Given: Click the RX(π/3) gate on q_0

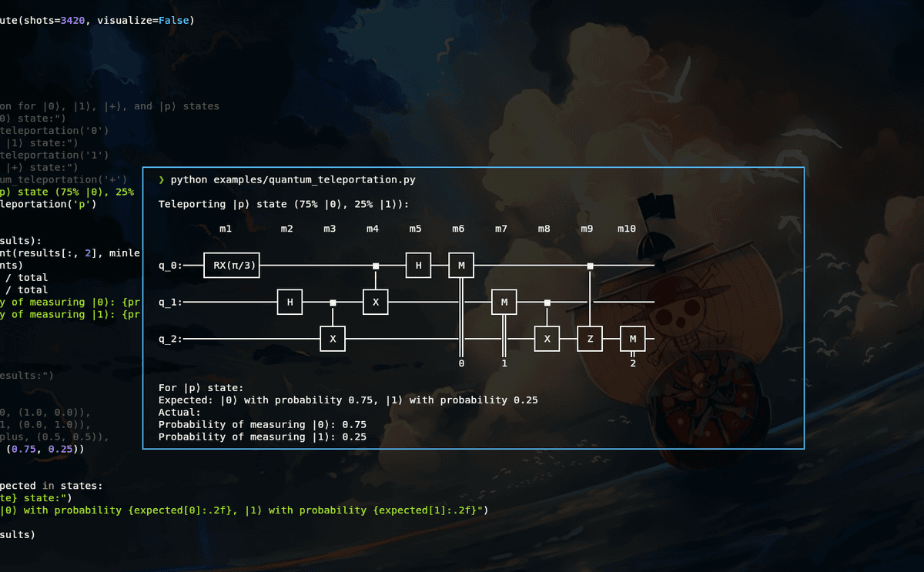Looking at the screenshot, I should (231, 266).
